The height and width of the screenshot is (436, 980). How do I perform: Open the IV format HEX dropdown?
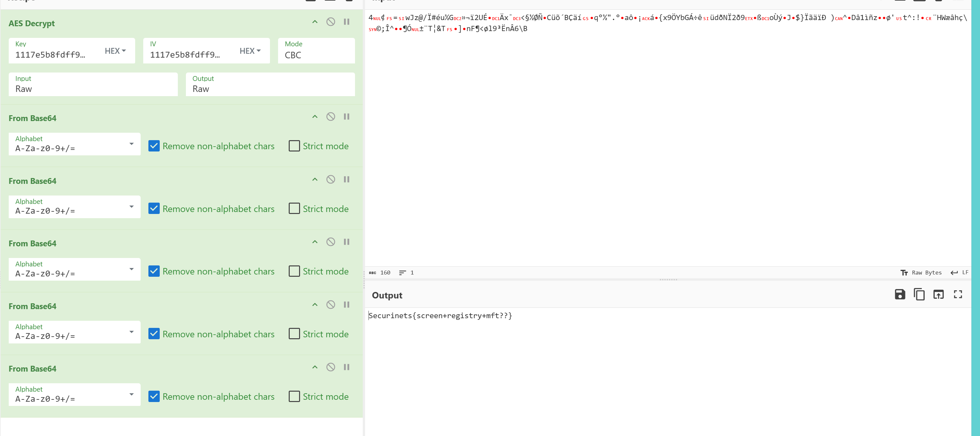click(x=250, y=50)
